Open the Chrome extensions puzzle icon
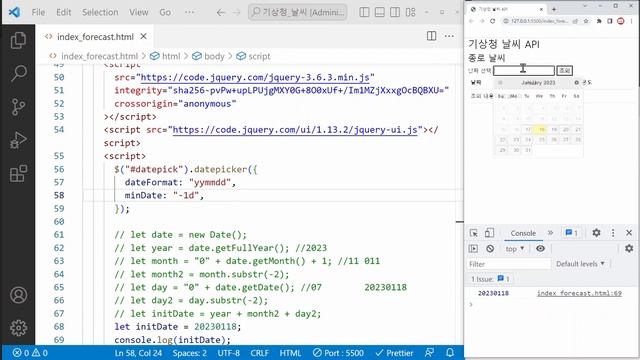This screenshot has height=360, width=640. point(599,21)
